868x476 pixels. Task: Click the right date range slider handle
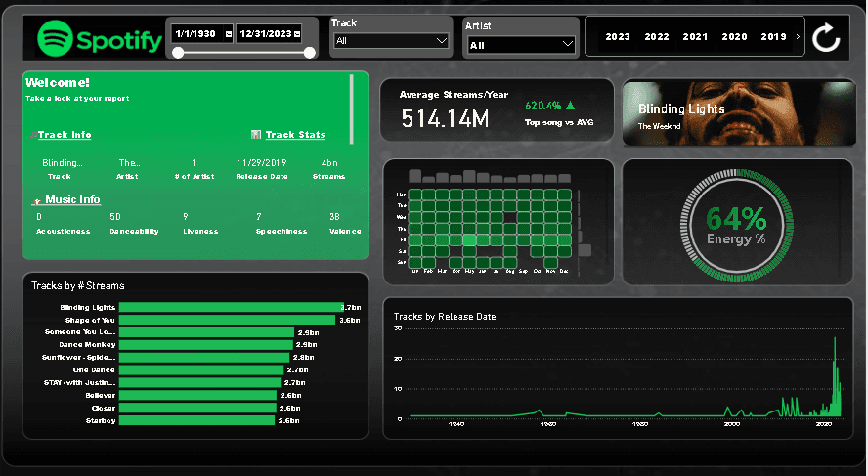coord(310,53)
